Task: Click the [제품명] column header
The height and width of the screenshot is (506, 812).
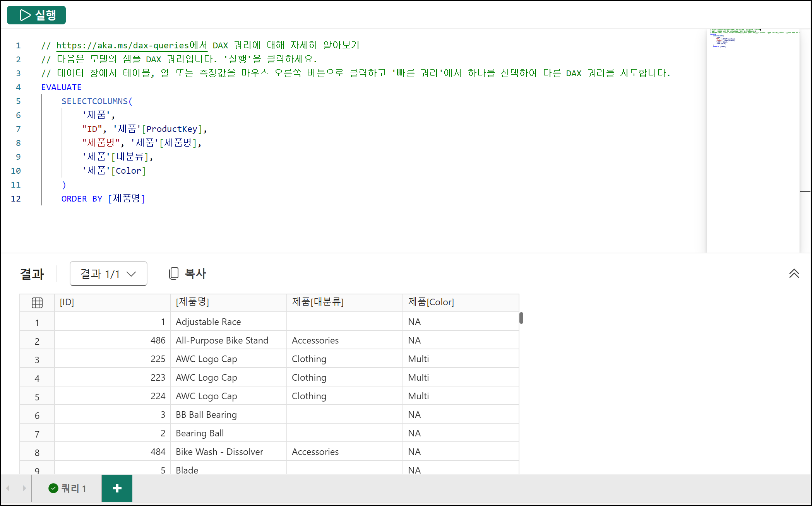Action: click(x=228, y=302)
